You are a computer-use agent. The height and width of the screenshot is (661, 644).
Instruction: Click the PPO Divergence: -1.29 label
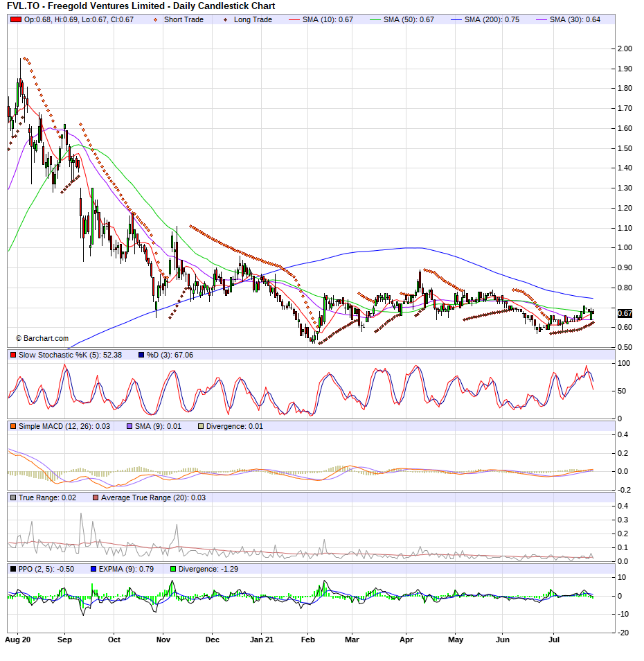pos(208,569)
